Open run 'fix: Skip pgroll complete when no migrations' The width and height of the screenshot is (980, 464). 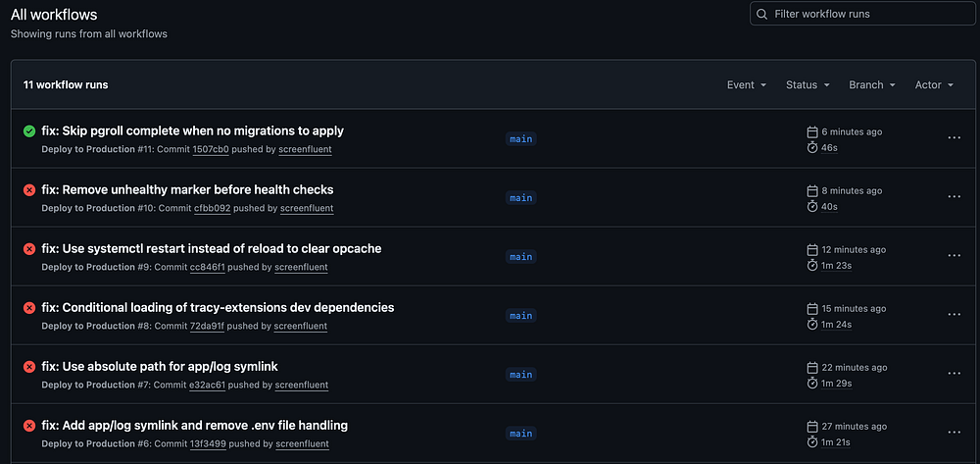tap(192, 130)
